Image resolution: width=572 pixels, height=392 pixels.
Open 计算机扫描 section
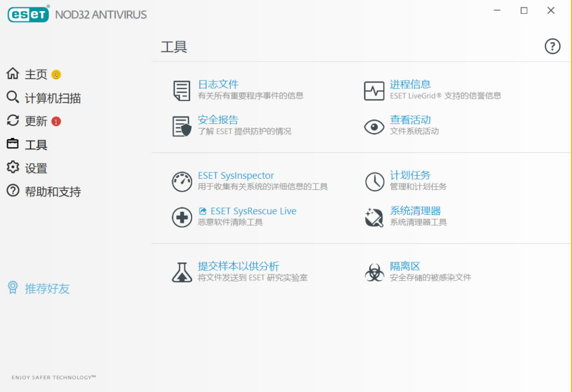(53, 98)
